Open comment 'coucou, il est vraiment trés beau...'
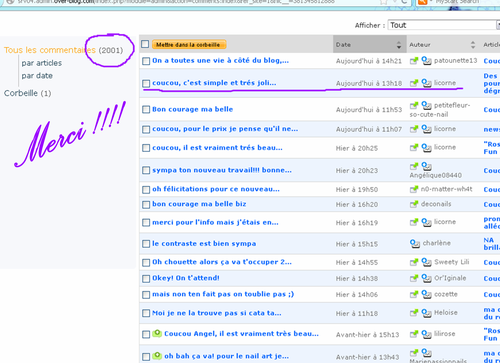The height and width of the screenshot is (363, 500). [217, 148]
